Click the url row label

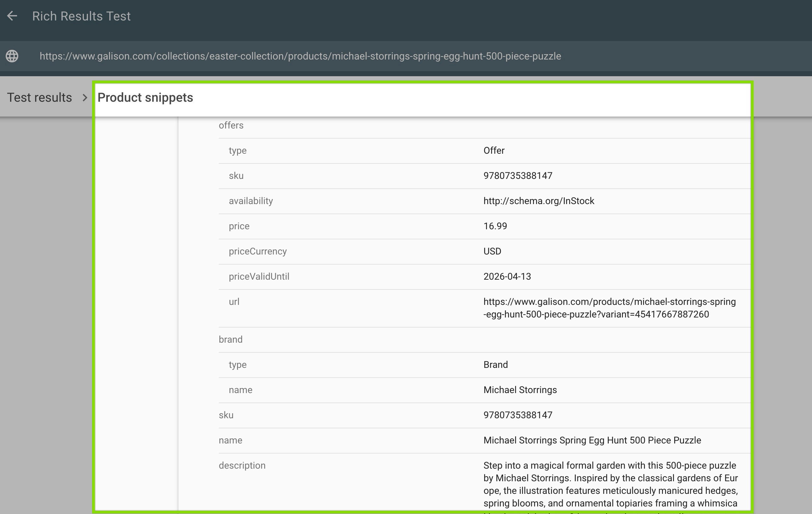[234, 302]
